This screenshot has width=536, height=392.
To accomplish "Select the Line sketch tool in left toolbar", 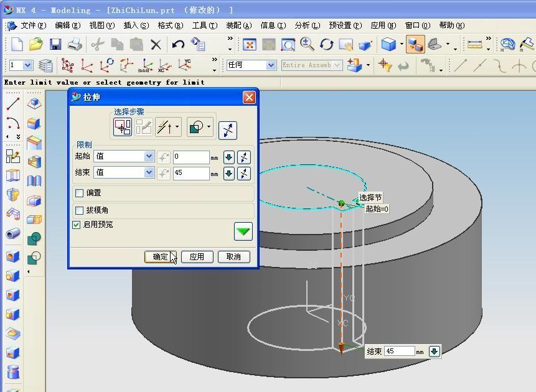I will coord(13,104).
